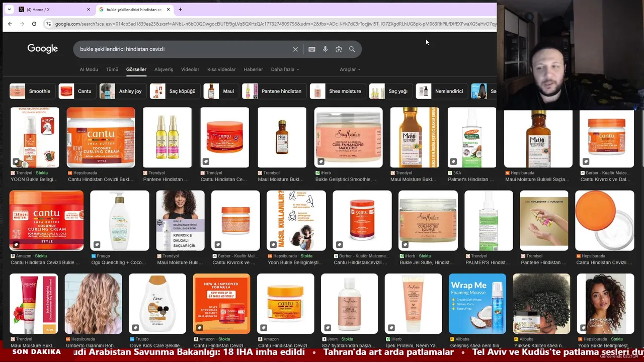Reload the Google search page
This screenshot has width=644, height=362.
click(x=34, y=24)
